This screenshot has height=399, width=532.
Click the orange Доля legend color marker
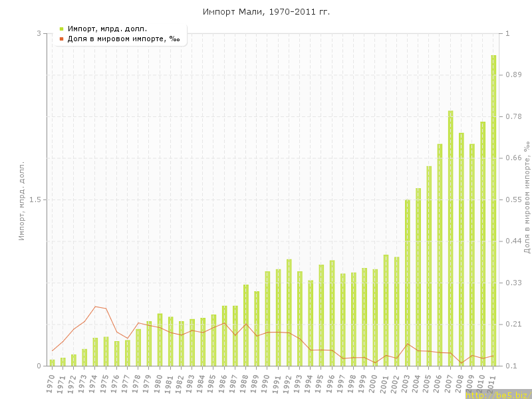[x=61, y=39]
